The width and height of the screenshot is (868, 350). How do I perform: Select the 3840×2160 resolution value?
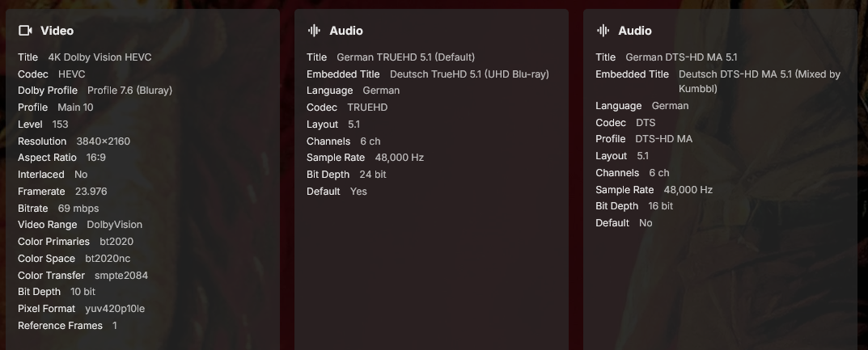[x=103, y=141]
